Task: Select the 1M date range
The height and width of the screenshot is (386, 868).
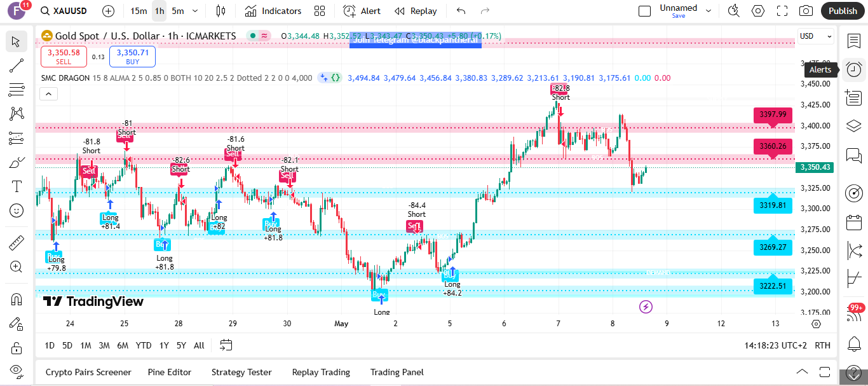Action: (85, 345)
